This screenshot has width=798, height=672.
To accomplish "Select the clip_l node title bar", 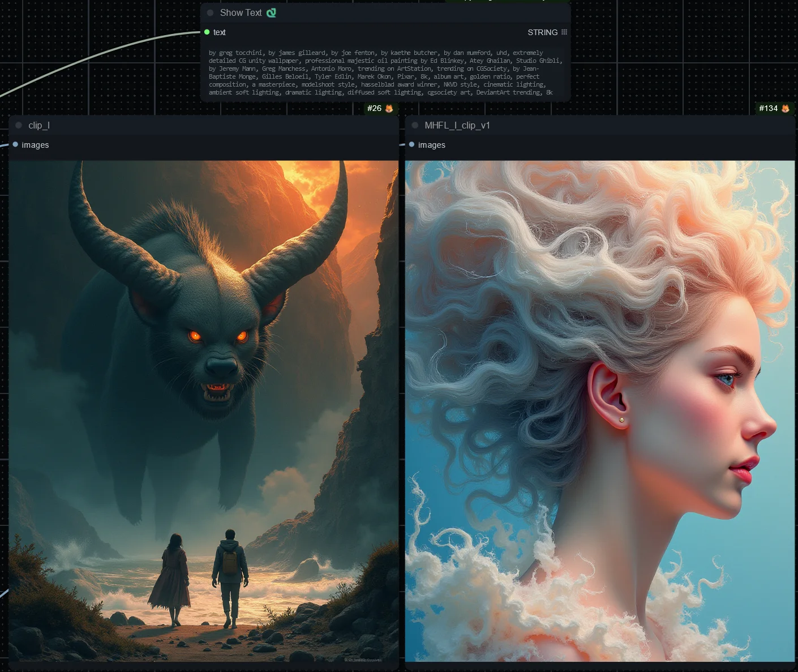I will coord(204,125).
